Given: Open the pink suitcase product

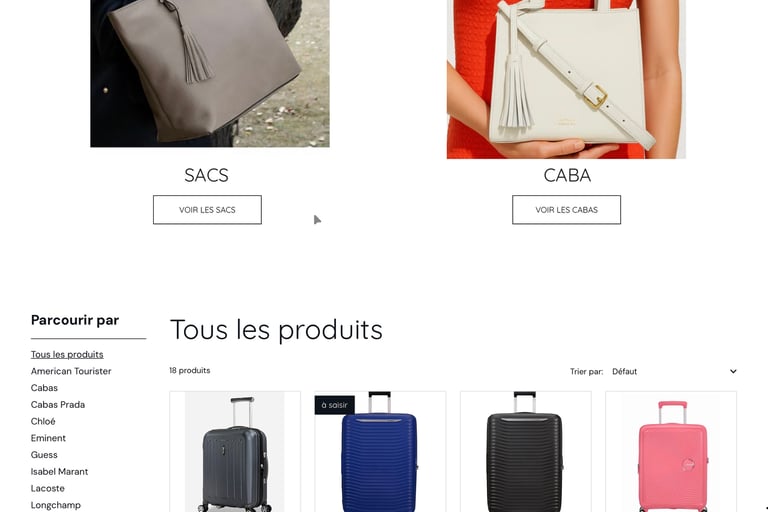Looking at the screenshot, I should pos(671,452).
